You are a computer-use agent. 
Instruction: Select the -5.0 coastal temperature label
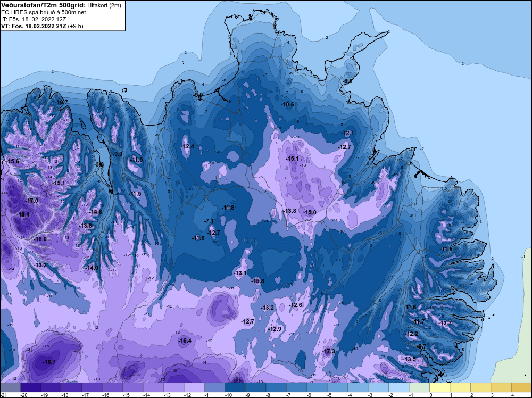pos(198,95)
